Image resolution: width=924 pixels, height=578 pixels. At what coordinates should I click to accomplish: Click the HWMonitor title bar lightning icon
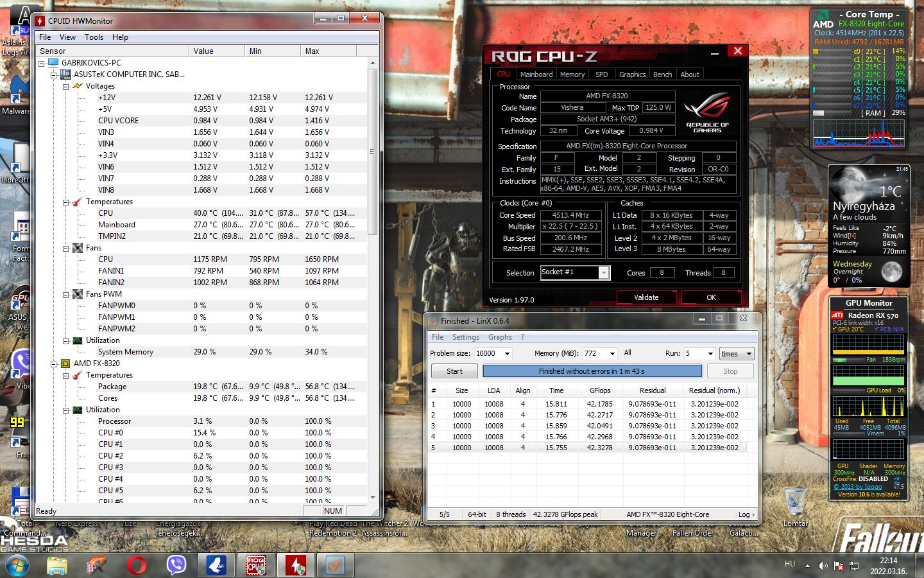[40, 21]
